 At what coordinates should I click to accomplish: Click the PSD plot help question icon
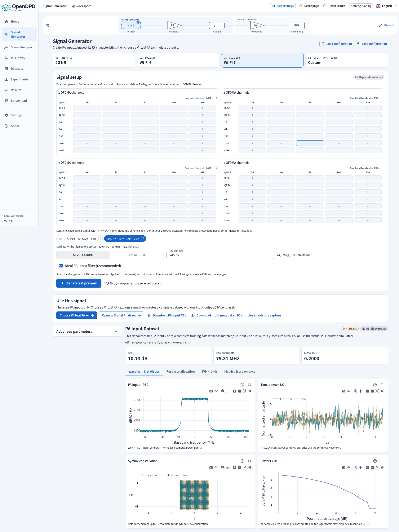pyautogui.click(x=242, y=385)
